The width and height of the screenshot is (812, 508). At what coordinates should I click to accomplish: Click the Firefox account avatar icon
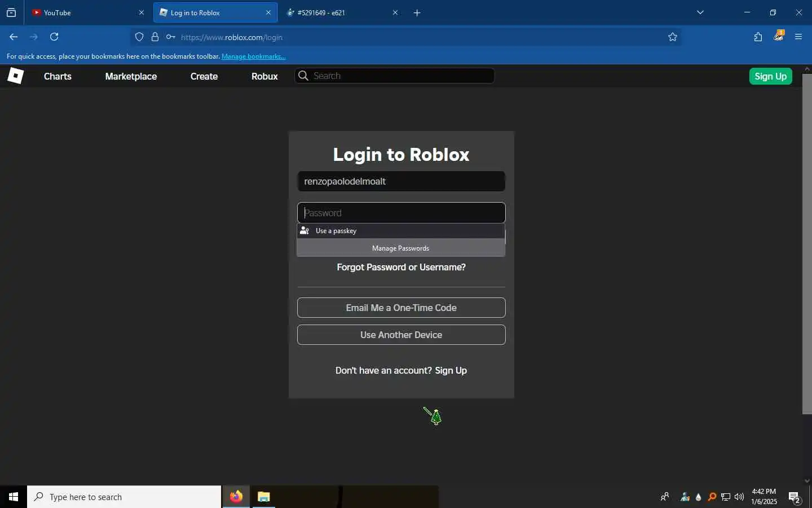[779, 36]
